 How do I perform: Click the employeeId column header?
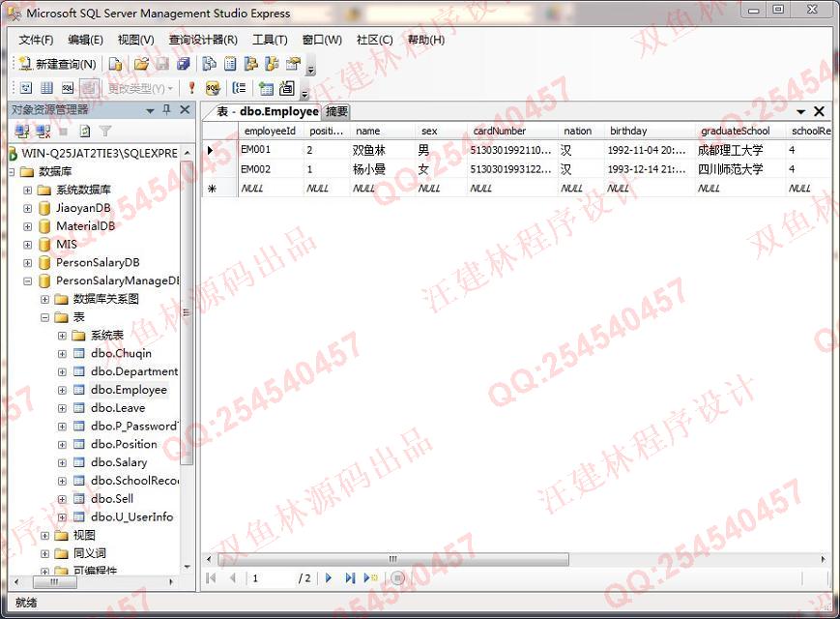point(270,131)
